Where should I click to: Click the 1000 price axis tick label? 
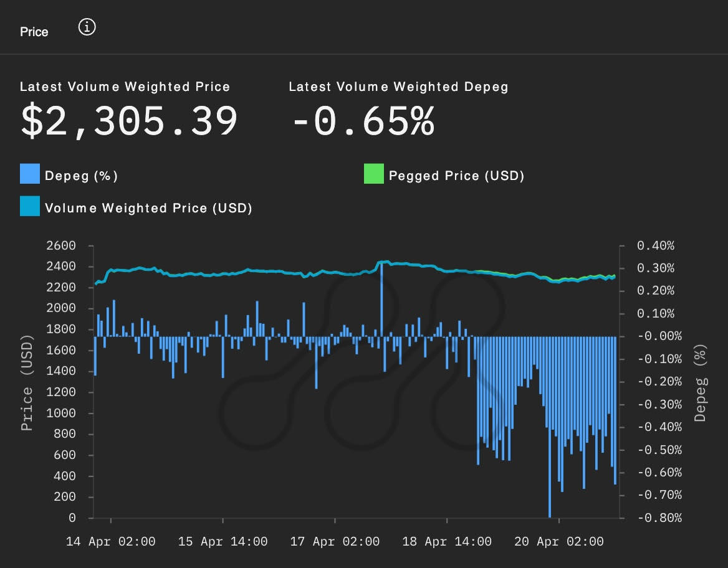point(61,413)
